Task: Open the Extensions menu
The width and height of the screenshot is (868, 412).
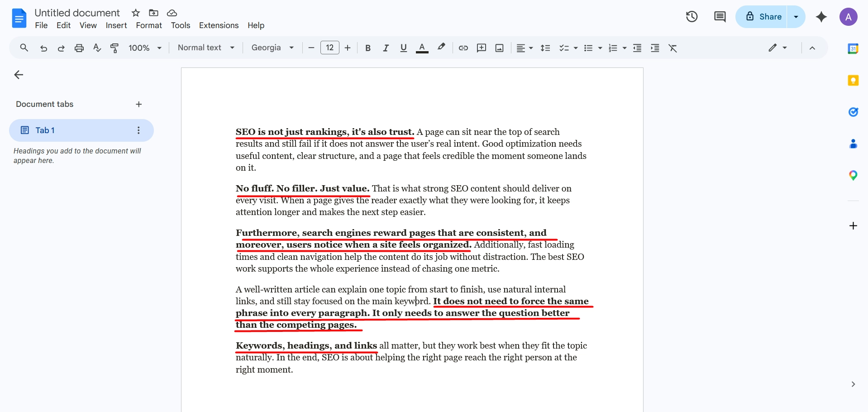Action: click(x=219, y=25)
